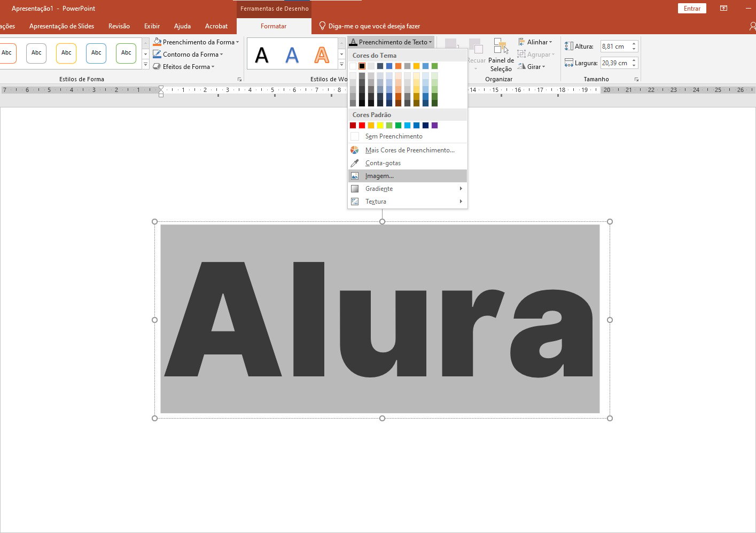This screenshot has height=533, width=756.
Task: Open the Apresentação de Slides tab
Action: 61,26
